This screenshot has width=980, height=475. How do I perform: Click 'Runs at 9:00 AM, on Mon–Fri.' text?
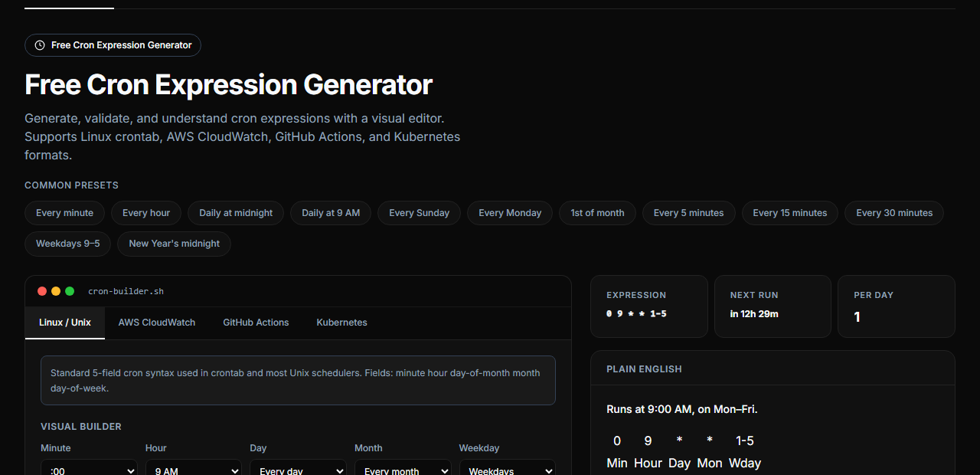click(682, 409)
